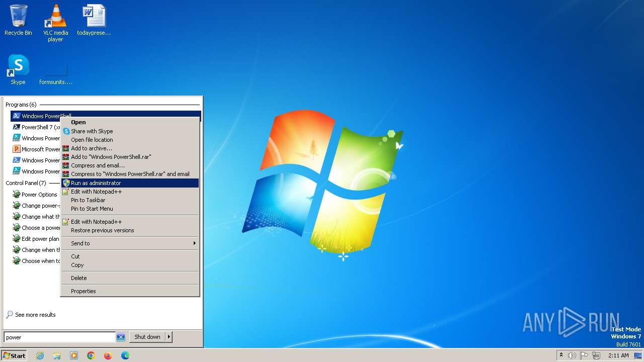644x362 pixels.
Task: Open the 2:11 AM taskbar clock
Action: click(618, 355)
